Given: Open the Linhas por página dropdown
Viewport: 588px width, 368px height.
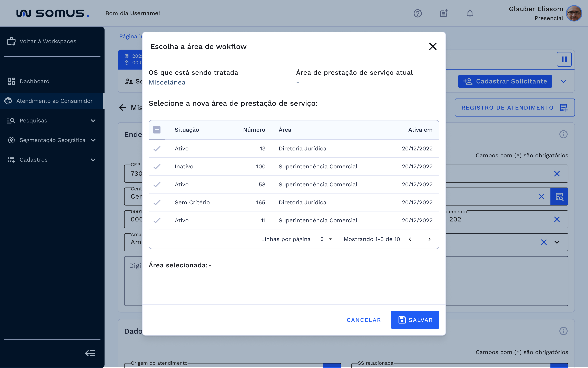Looking at the screenshot, I should coord(326,239).
